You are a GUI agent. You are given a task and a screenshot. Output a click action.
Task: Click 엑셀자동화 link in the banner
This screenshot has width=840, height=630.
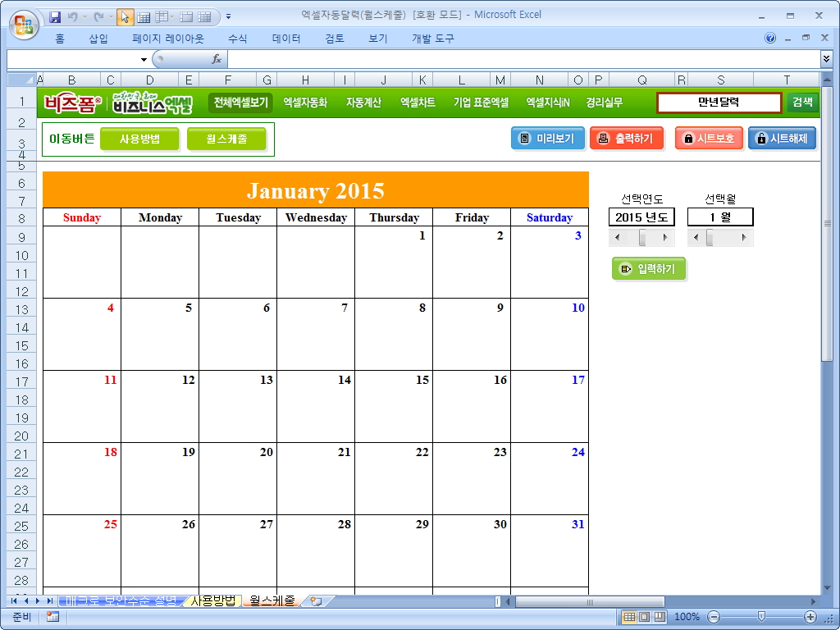(305, 103)
